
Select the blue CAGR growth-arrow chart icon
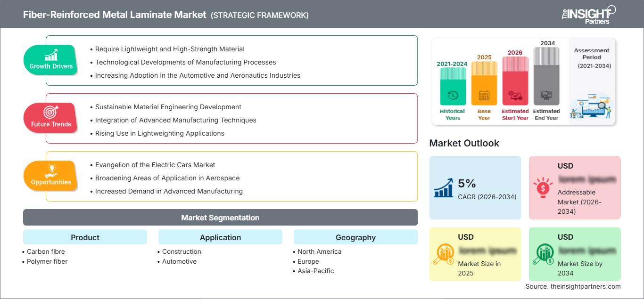tap(443, 187)
